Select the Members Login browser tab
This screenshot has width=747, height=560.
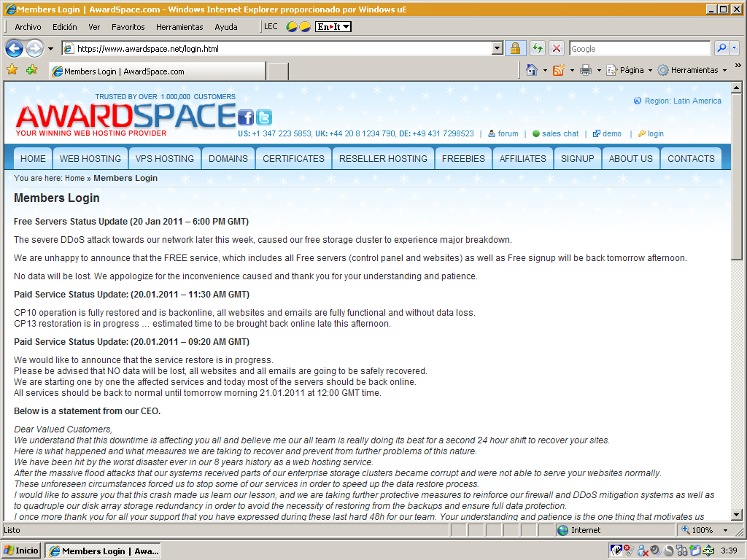157,71
